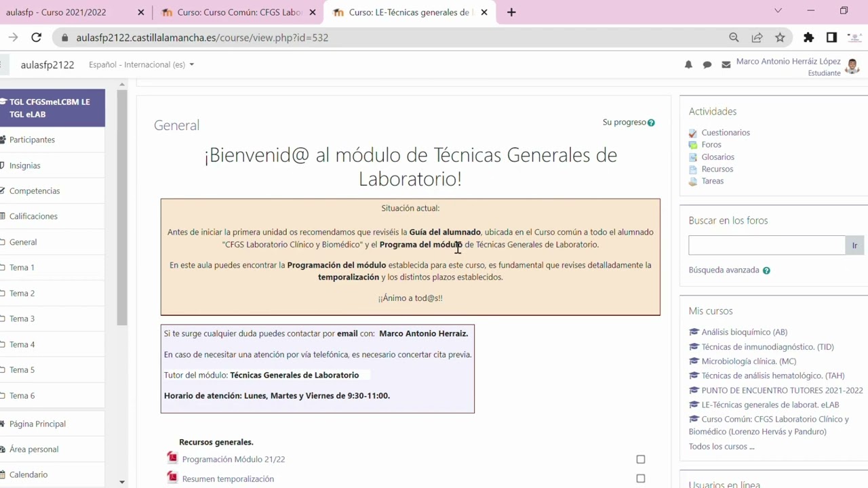
Task: Open Microbiología clínica (MC) course
Action: pyautogui.click(x=749, y=361)
